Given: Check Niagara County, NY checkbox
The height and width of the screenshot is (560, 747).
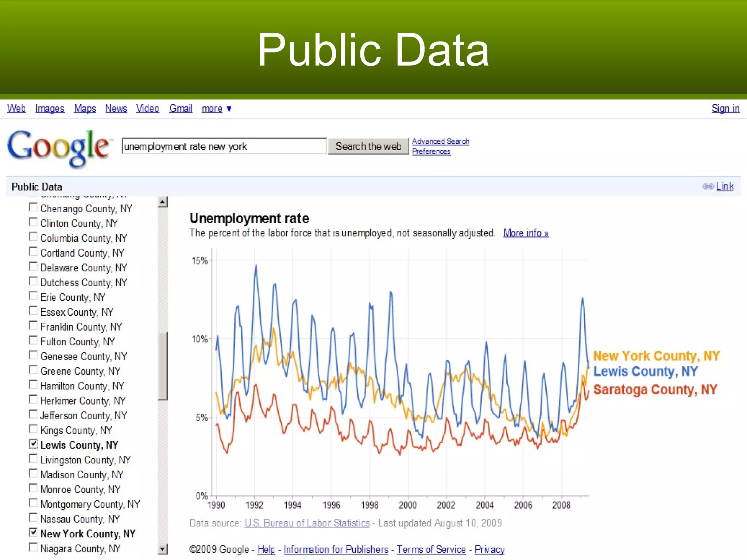Looking at the screenshot, I should point(33,547).
